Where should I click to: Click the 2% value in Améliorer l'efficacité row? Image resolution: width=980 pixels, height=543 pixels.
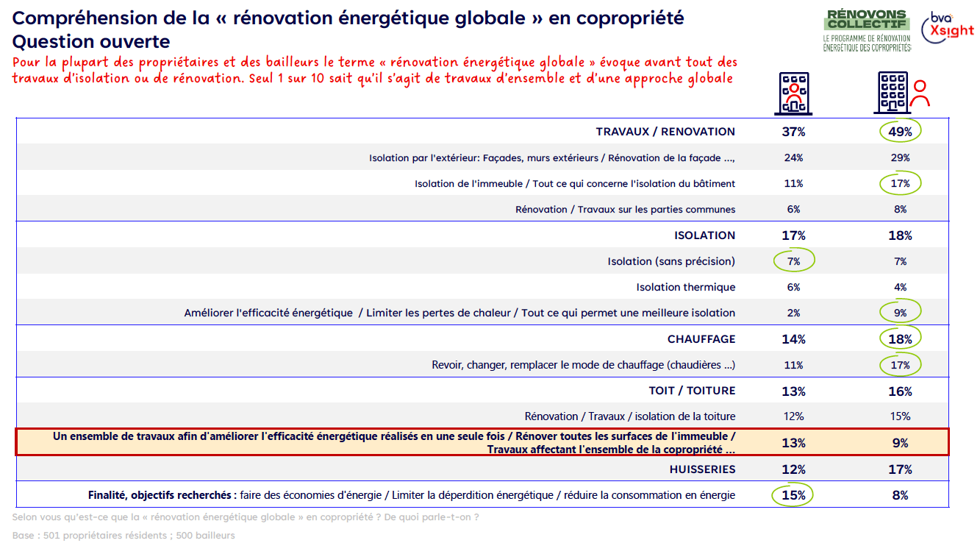coord(793,313)
